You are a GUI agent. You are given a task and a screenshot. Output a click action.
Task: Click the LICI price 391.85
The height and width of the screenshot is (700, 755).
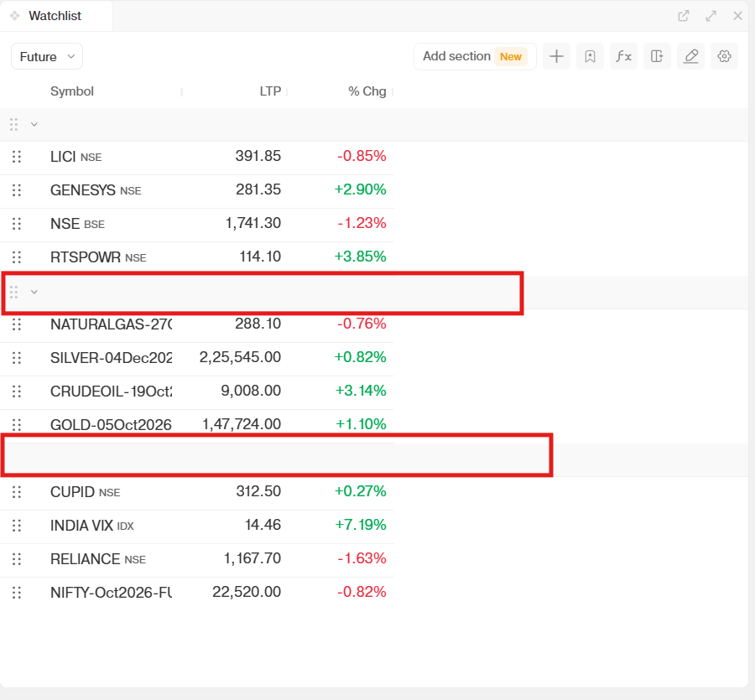coord(258,156)
